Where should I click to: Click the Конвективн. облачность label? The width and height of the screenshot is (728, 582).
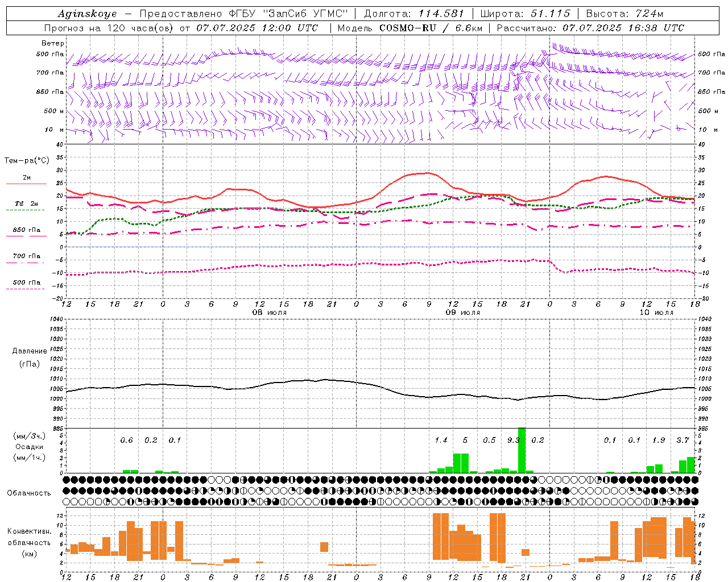[x=29, y=537]
